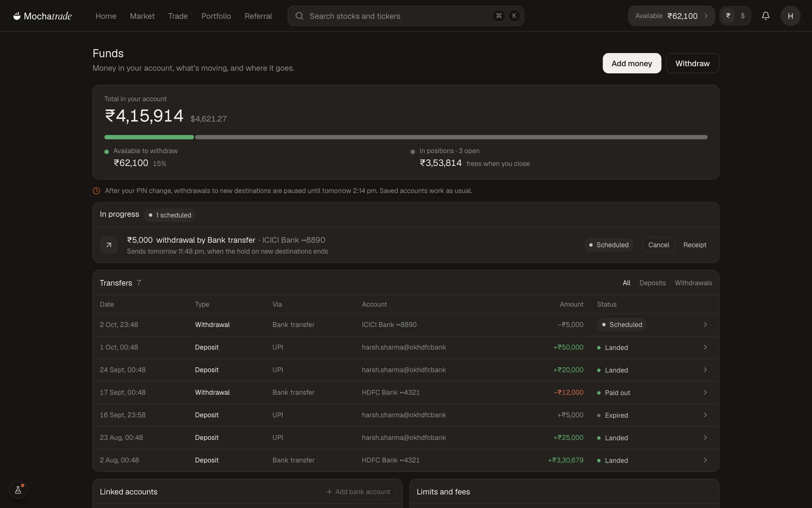Go to Home in top navigation
Image resolution: width=812 pixels, height=508 pixels.
pos(106,16)
